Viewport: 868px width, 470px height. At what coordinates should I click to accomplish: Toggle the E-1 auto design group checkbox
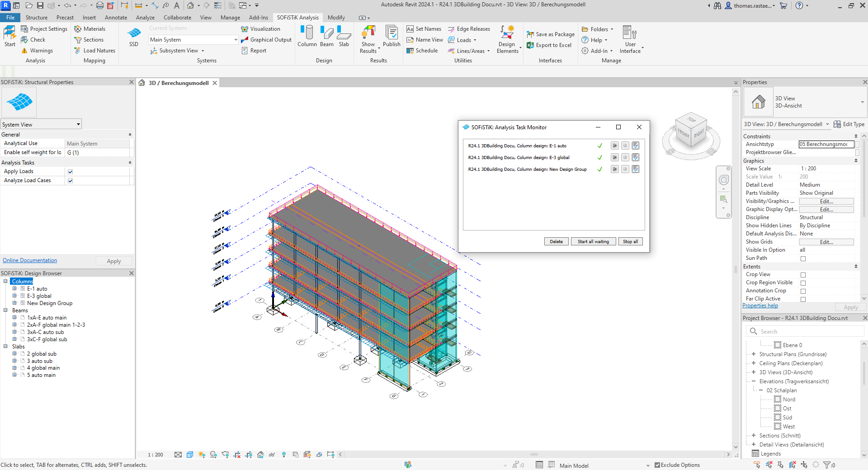point(23,288)
